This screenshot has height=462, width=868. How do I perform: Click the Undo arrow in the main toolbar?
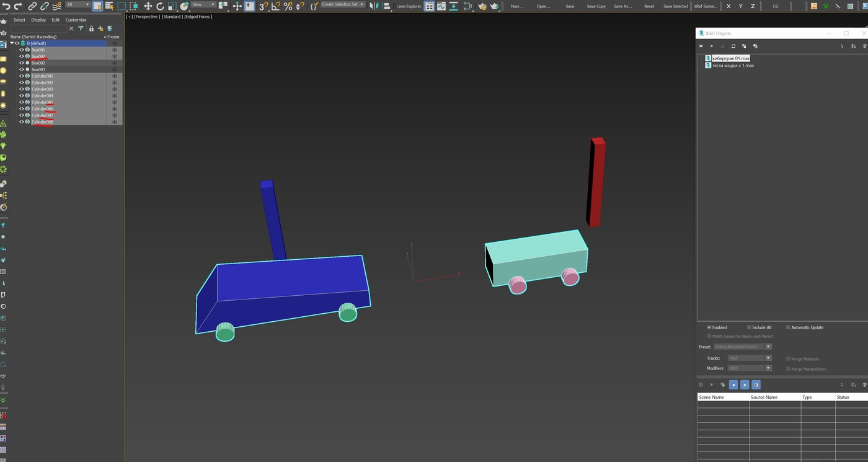(5, 6)
